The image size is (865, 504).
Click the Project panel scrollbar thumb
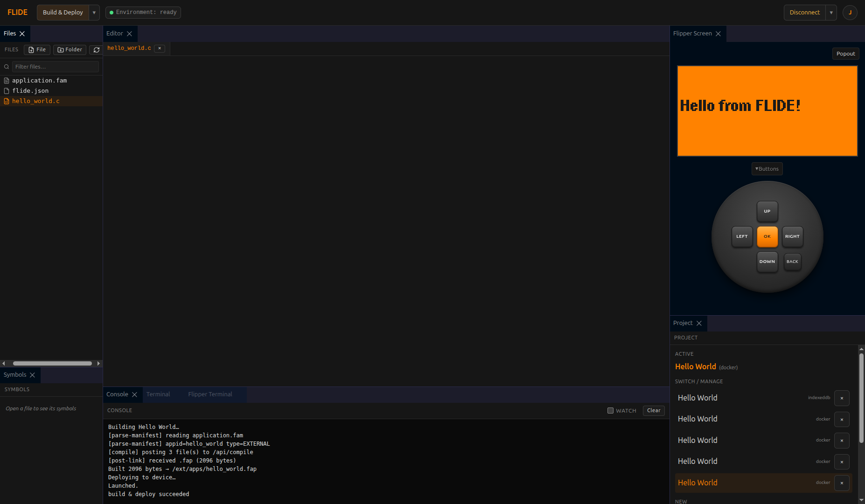[861, 398]
